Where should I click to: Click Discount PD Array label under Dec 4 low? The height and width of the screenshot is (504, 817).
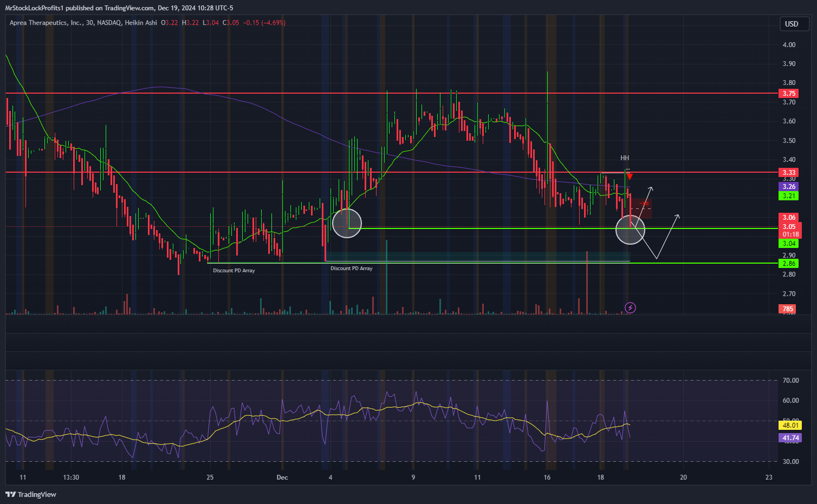click(x=352, y=269)
